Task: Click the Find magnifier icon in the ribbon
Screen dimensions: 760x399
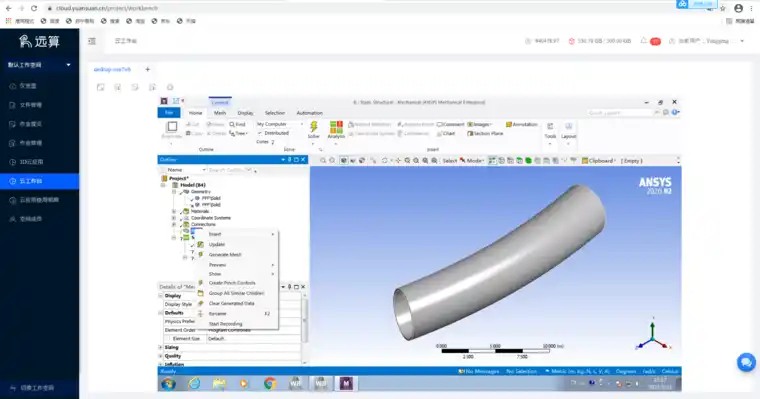Action: point(232,125)
